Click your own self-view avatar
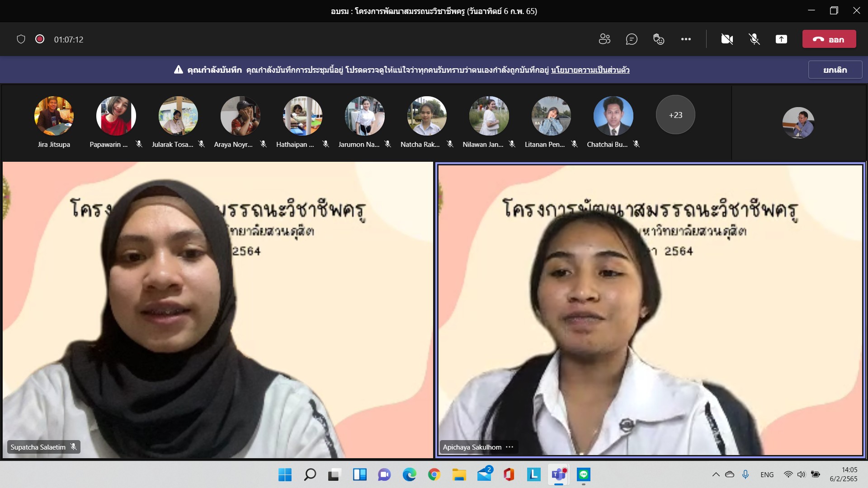Viewport: 868px width, 488px height. coord(798,122)
